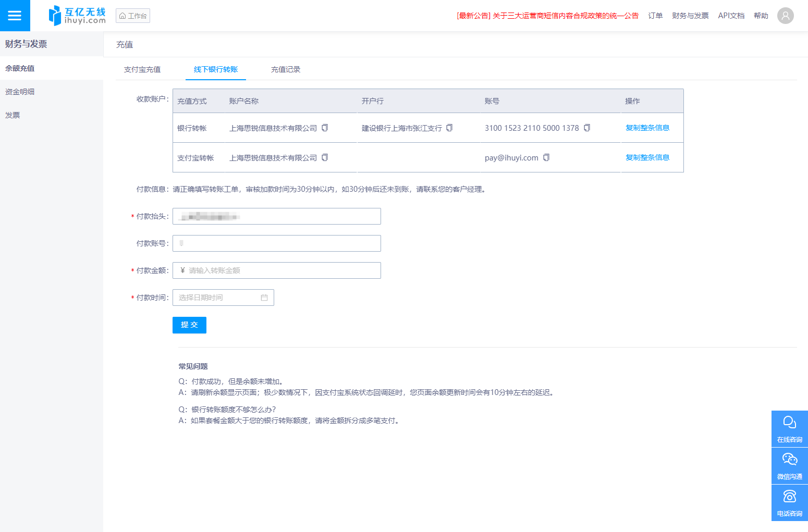Click 复制整条信息 for bank transfer row
Image resolution: width=808 pixels, height=532 pixels.
pyautogui.click(x=647, y=128)
